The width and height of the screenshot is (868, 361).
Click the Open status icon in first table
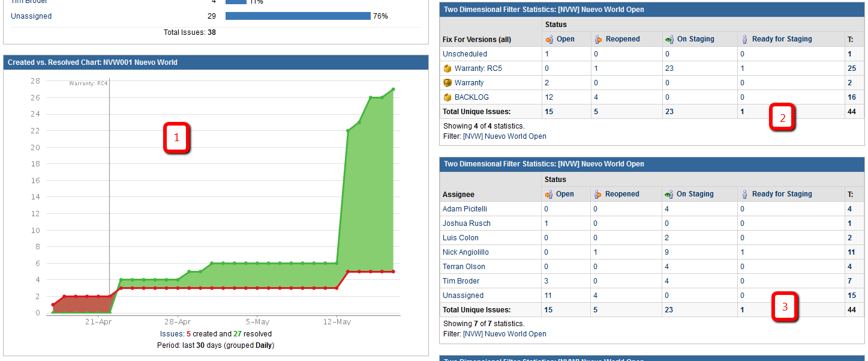pyautogui.click(x=549, y=39)
